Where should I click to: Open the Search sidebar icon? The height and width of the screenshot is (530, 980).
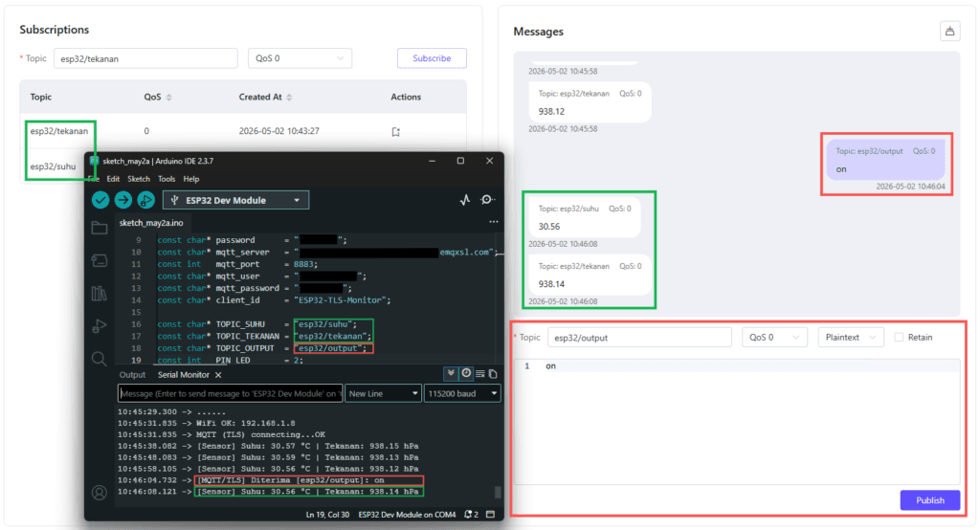pos(100,359)
